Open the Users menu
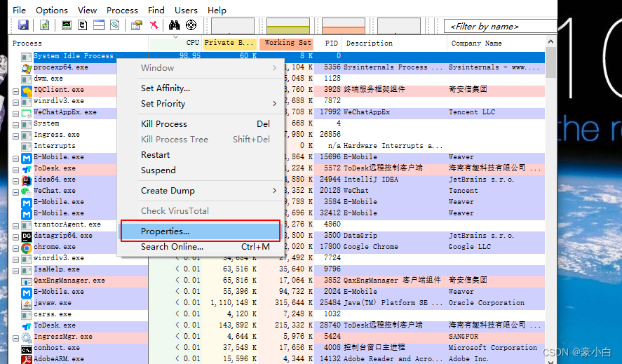This screenshot has height=364, width=622. (186, 11)
